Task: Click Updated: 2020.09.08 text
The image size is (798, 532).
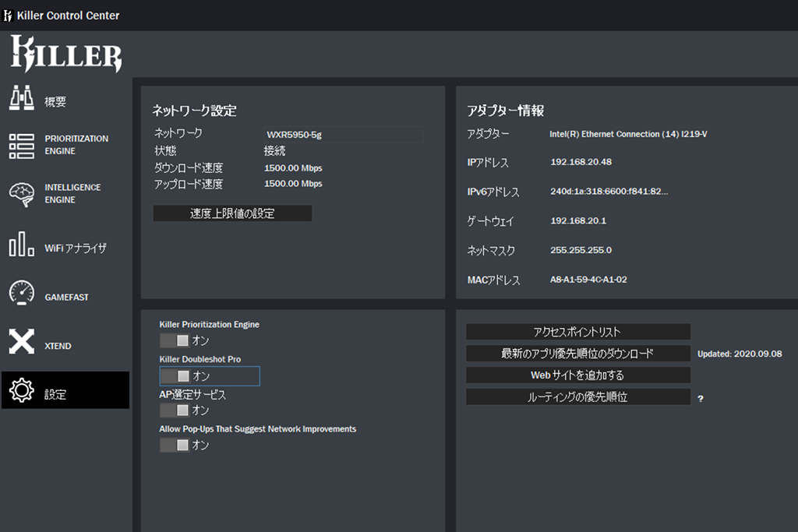Action: coord(740,354)
